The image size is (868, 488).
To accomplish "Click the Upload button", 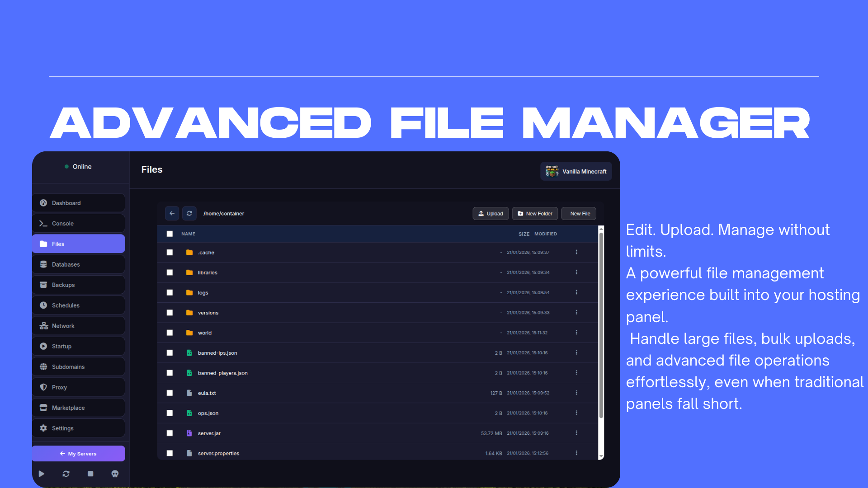I will (x=491, y=213).
